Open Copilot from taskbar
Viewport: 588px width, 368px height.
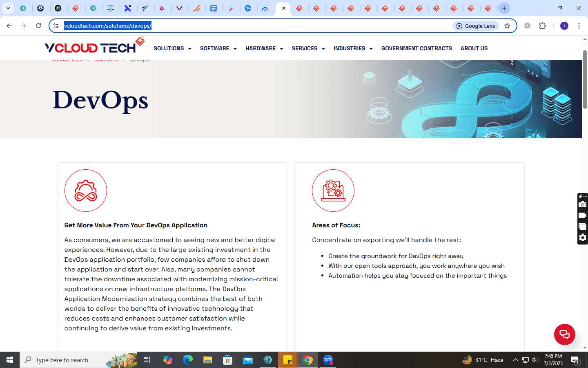click(167, 360)
